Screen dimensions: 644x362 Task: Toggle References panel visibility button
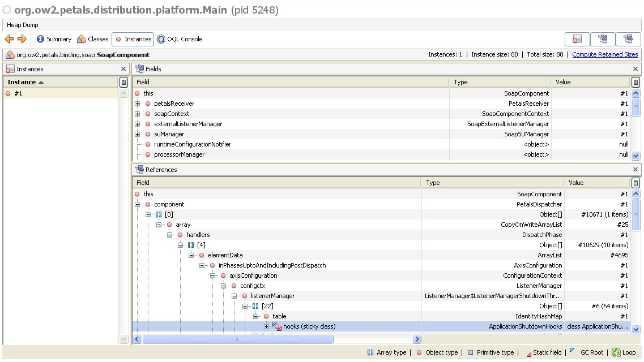pyautogui.click(x=628, y=39)
